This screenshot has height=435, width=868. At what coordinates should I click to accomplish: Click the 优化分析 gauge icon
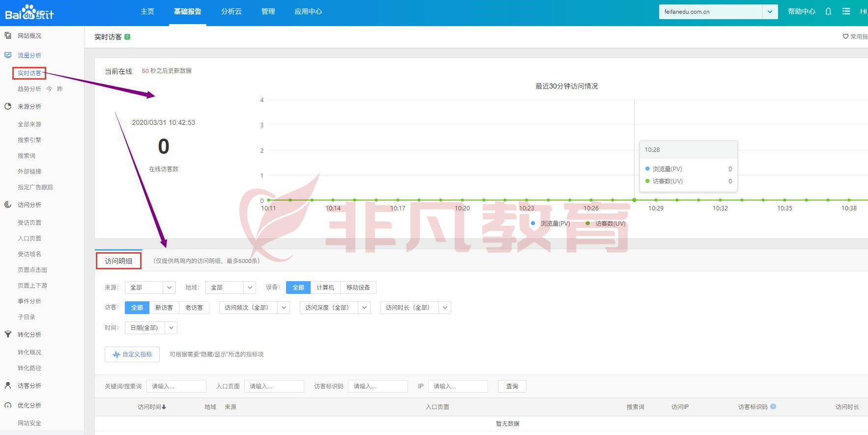pyautogui.click(x=8, y=405)
